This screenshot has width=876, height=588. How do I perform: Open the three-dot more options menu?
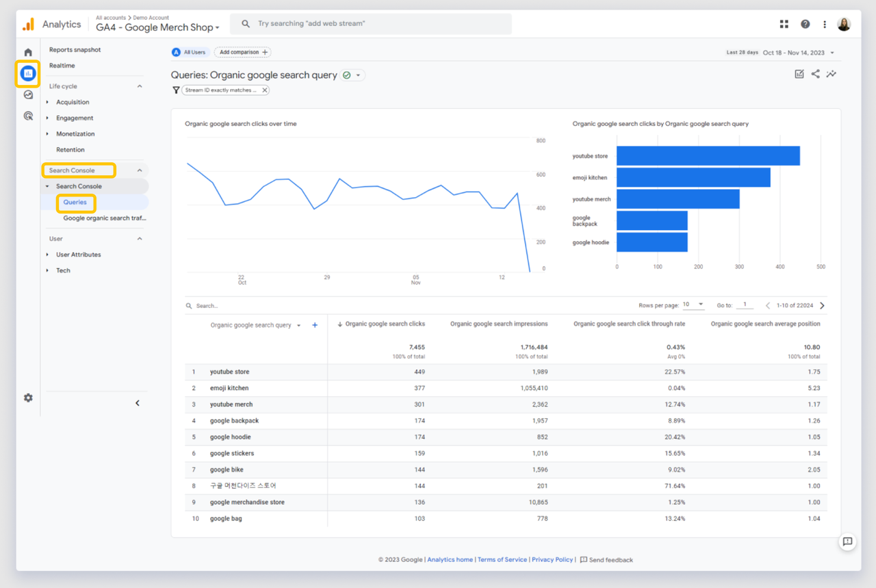[825, 24]
